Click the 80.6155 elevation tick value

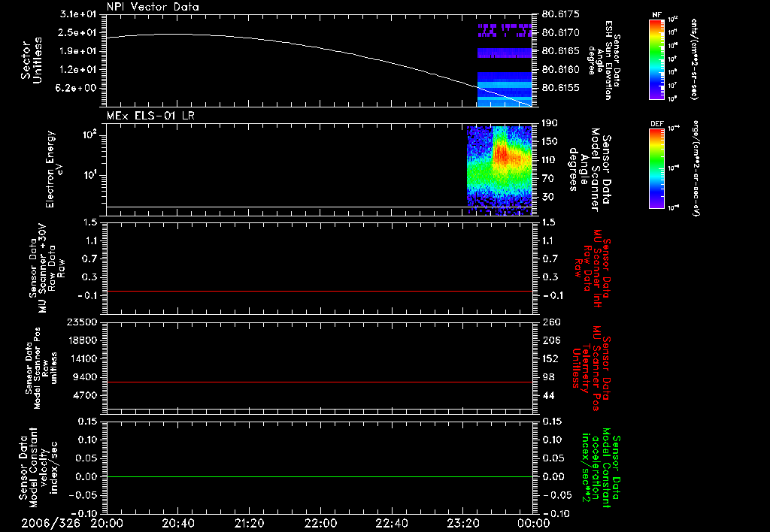[x=561, y=88]
